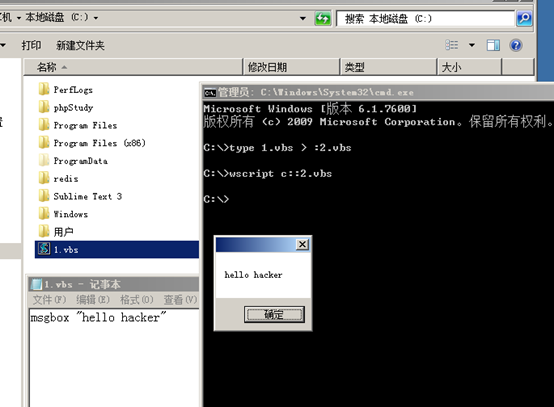Close the hello hacker message box
Screen dimensions: 554x407
point(302,244)
